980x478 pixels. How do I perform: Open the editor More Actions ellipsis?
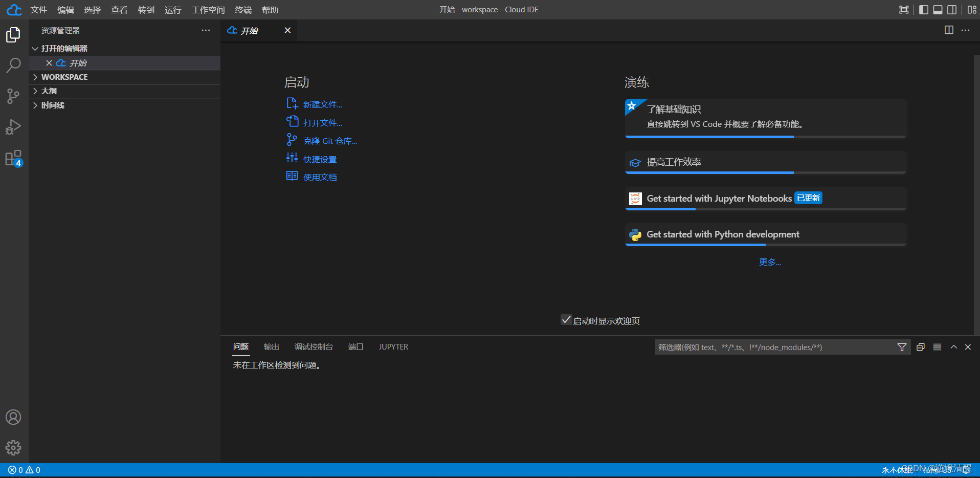click(965, 30)
